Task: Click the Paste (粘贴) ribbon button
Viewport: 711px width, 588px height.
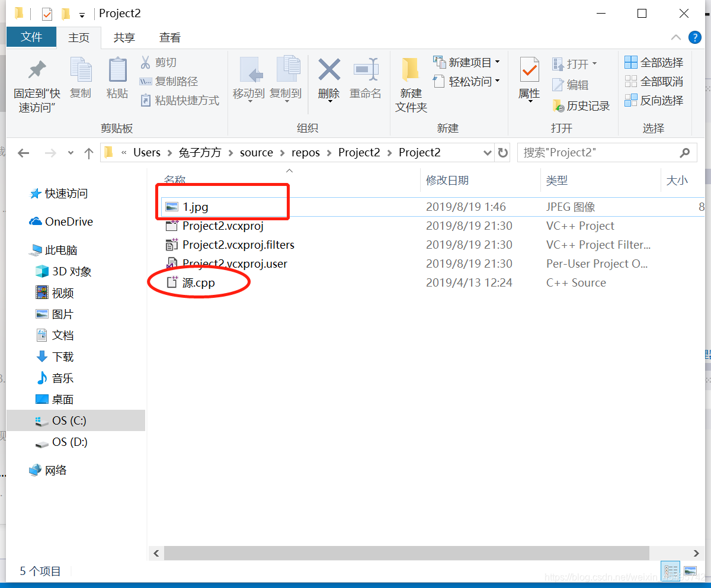Action: coord(117,78)
